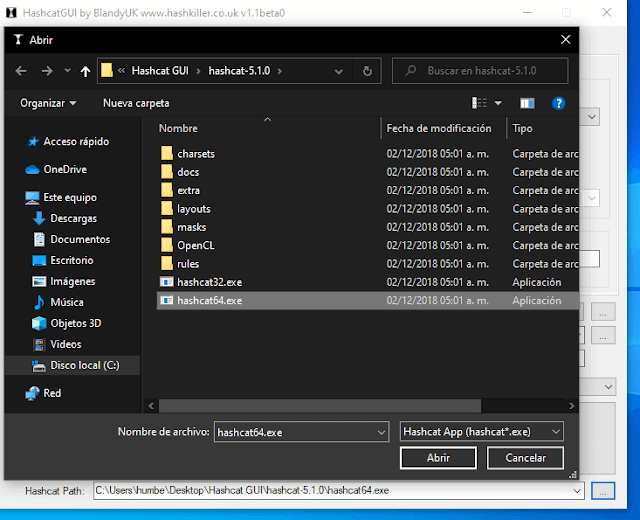Click the Hashcat Path browse button

(x=603, y=491)
